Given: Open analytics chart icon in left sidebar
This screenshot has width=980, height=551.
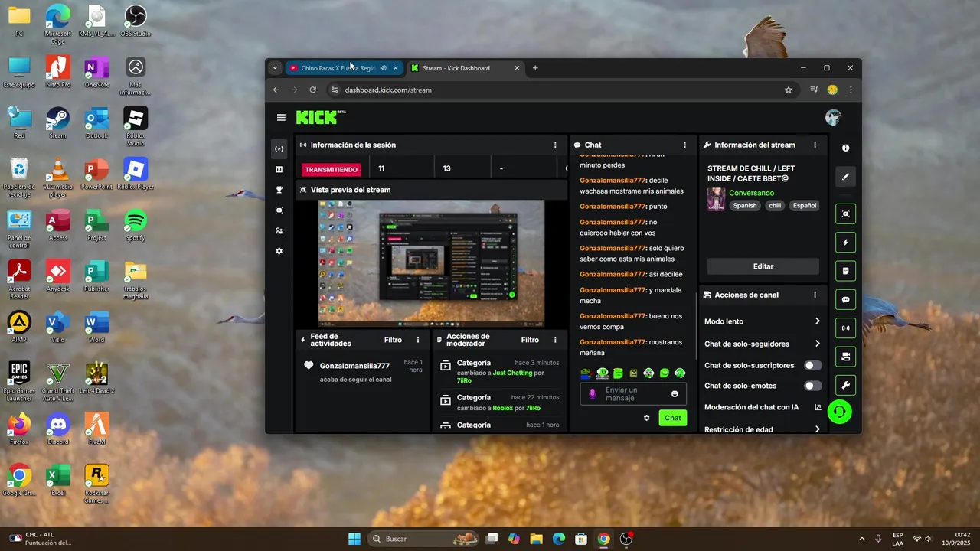Looking at the screenshot, I should (x=279, y=169).
